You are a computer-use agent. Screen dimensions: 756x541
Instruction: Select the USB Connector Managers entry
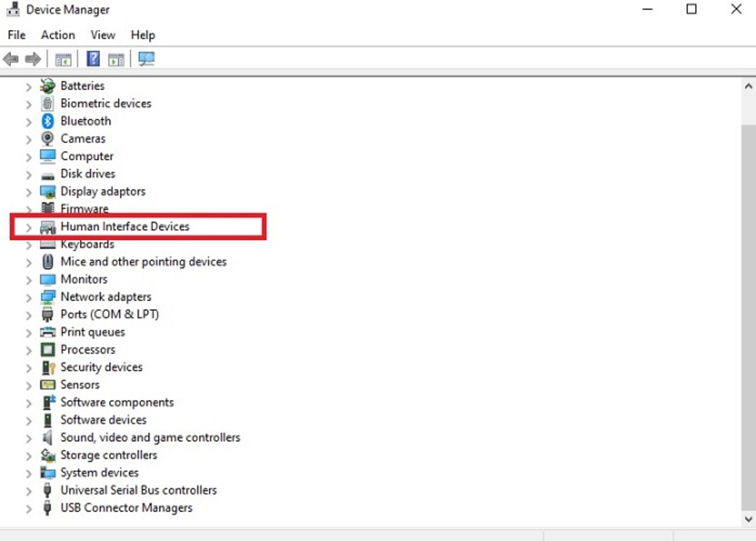126,508
